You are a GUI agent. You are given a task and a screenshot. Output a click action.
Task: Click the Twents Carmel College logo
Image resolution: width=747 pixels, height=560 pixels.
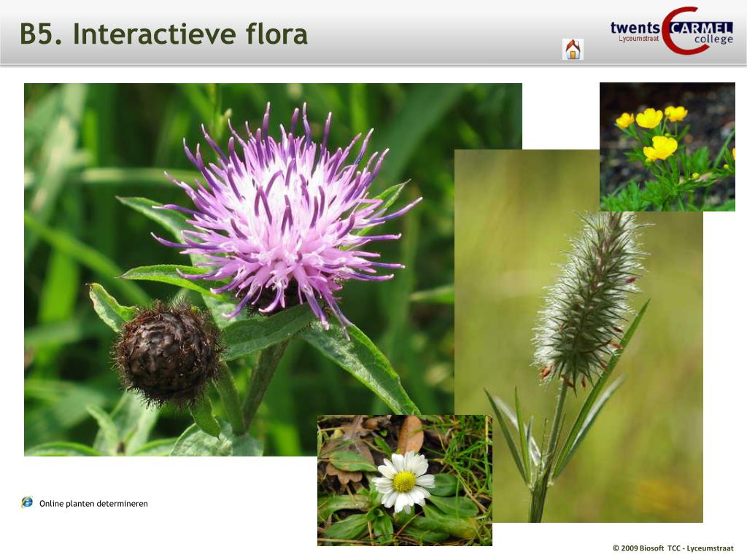[672, 31]
